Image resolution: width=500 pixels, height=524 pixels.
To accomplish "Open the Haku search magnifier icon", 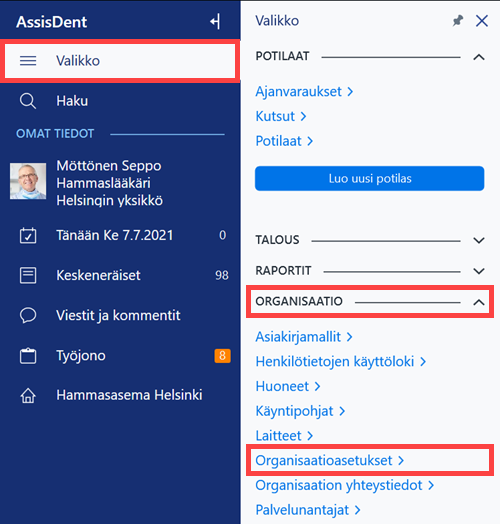I will 28,101.
